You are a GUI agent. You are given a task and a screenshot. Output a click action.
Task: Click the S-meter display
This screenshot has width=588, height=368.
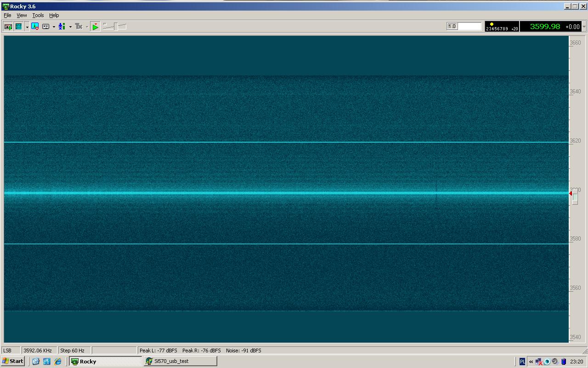[502, 27]
